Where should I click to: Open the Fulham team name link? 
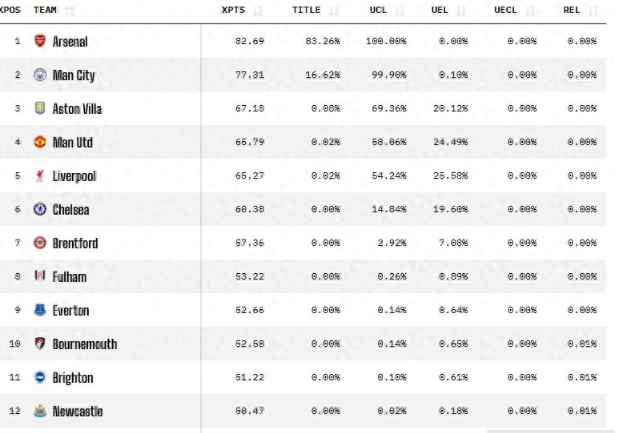pyautogui.click(x=69, y=277)
